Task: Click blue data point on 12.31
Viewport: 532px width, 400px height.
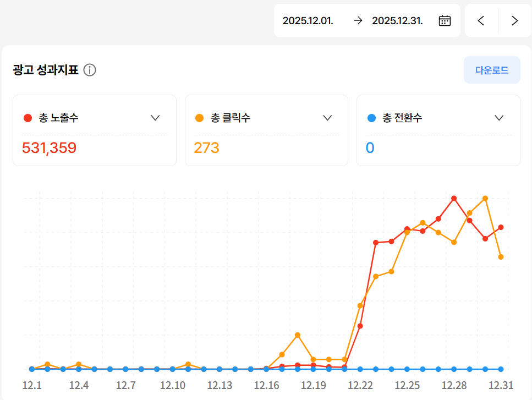Action: [501, 369]
